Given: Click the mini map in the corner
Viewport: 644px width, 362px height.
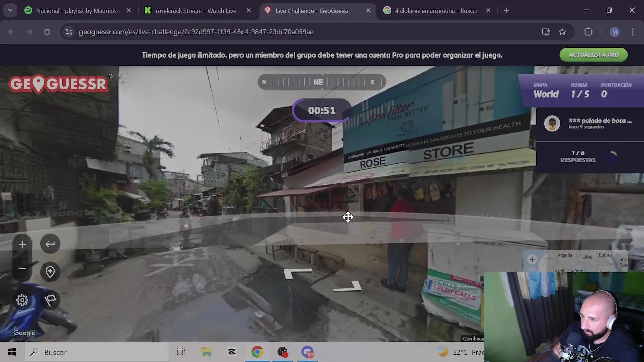Looking at the screenshot, I should pyautogui.click(x=584, y=261).
